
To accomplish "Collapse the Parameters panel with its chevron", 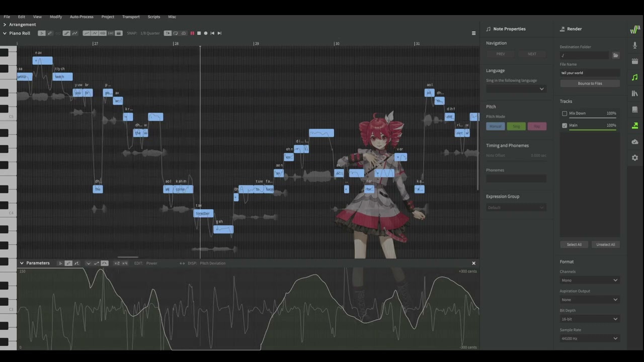I will click(x=22, y=263).
